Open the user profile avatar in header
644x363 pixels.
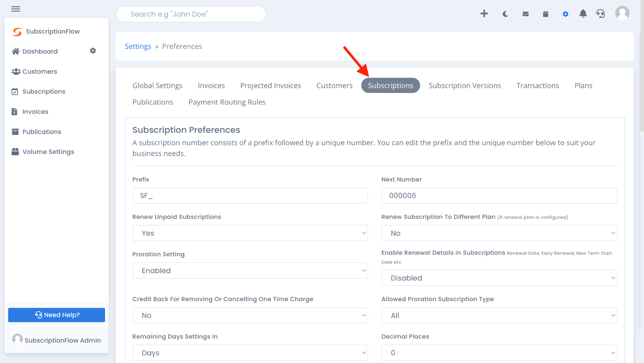point(622,13)
